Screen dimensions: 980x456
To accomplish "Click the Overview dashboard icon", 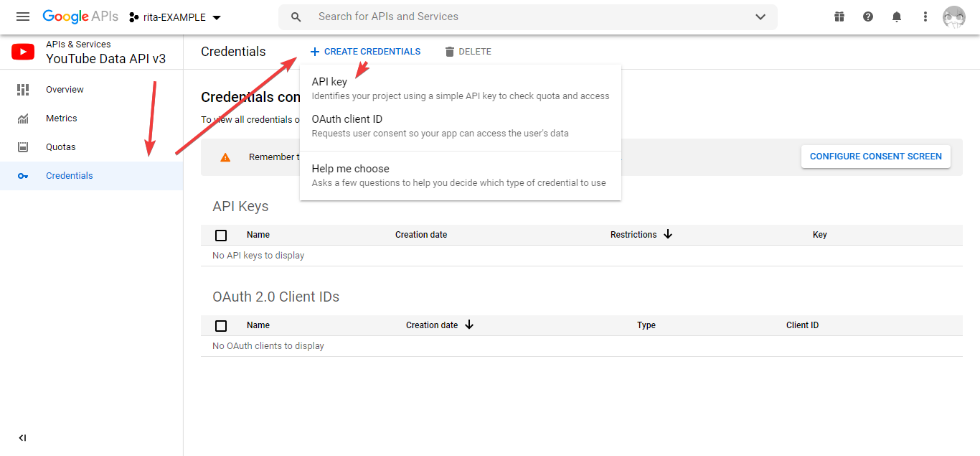I will point(23,90).
